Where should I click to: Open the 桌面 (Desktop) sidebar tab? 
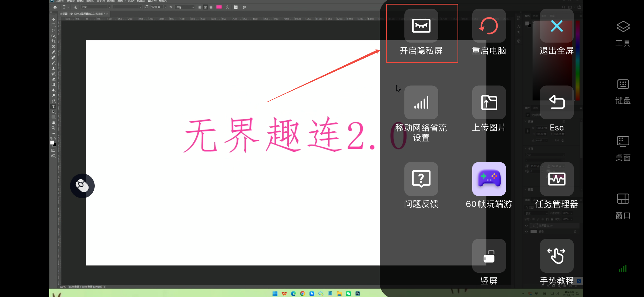coord(623,148)
